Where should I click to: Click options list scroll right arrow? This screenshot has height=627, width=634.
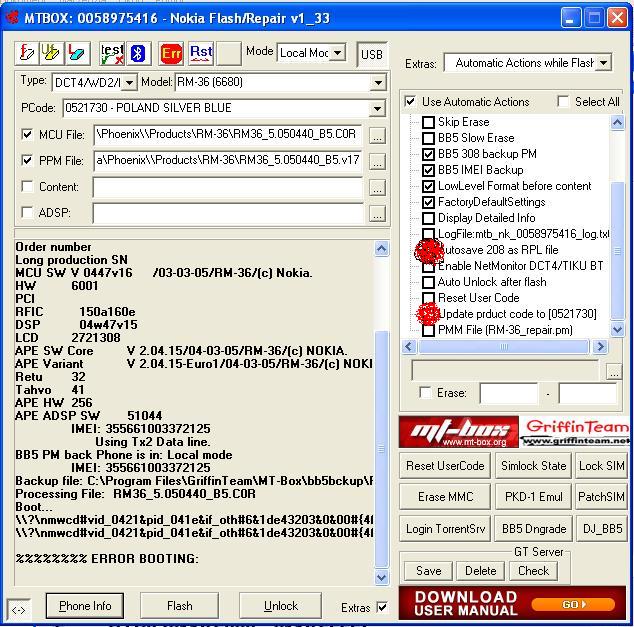tap(600, 347)
